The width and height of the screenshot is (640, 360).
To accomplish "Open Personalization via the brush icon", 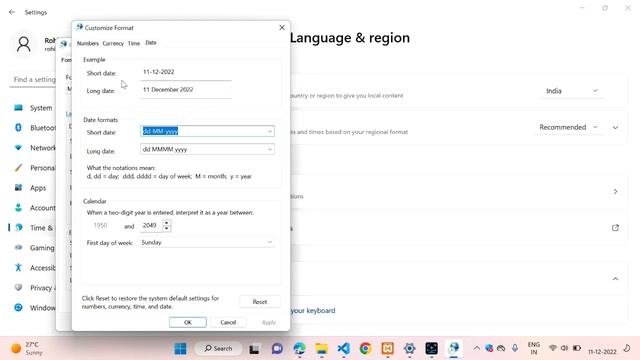I will 18,167.
